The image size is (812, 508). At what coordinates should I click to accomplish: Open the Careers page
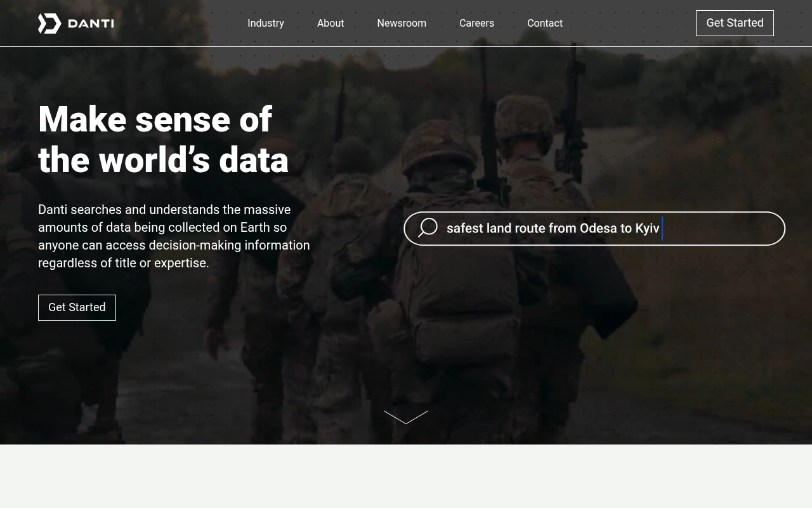pos(476,23)
